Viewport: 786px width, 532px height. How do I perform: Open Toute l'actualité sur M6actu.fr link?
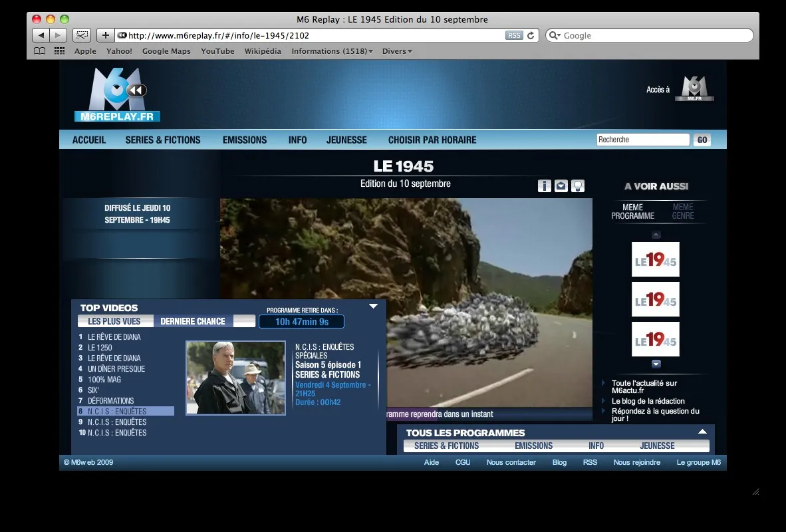click(x=644, y=386)
